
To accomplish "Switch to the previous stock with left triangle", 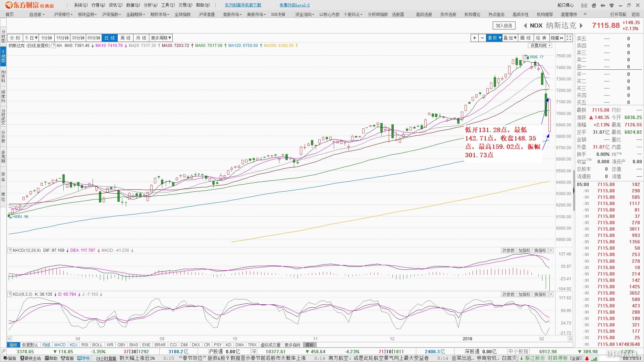I will click(x=525, y=25).
